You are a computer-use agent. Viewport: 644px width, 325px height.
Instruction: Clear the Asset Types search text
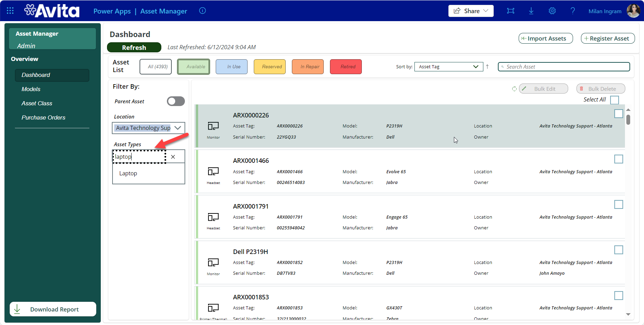point(173,157)
